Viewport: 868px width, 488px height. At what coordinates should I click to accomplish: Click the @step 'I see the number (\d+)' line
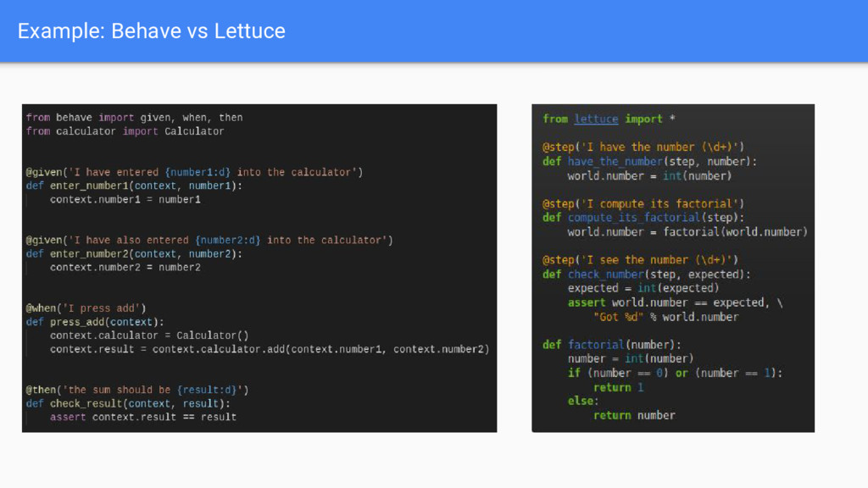click(x=640, y=260)
